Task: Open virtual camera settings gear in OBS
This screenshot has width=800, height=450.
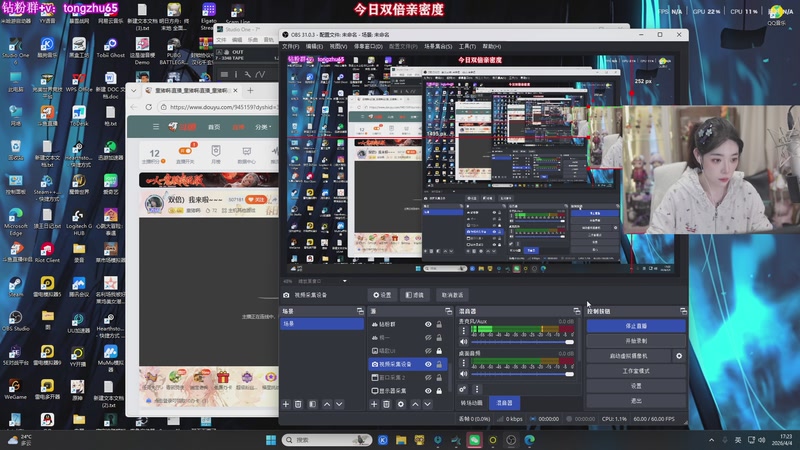Action: point(679,356)
